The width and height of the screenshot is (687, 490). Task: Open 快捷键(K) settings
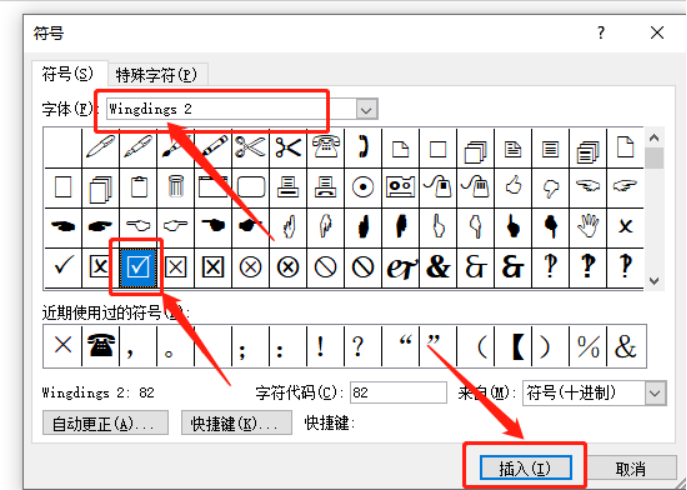coord(237,423)
